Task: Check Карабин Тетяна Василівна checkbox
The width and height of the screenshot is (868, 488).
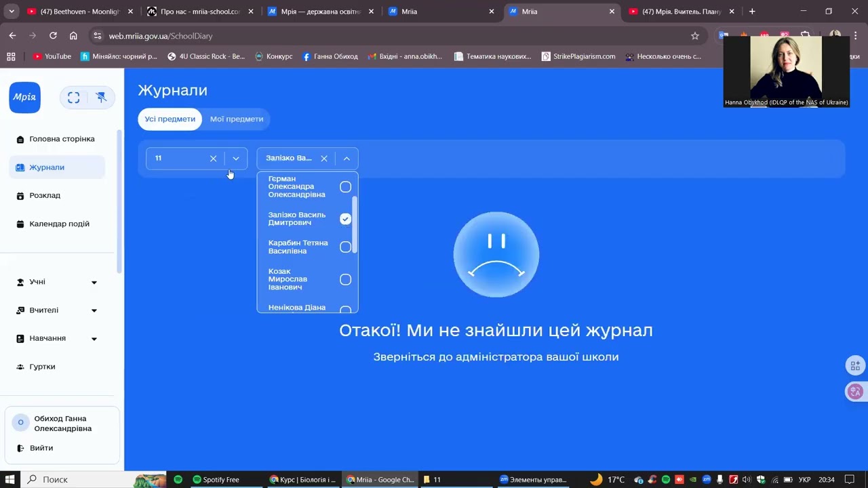Action: (x=345, y=247)
